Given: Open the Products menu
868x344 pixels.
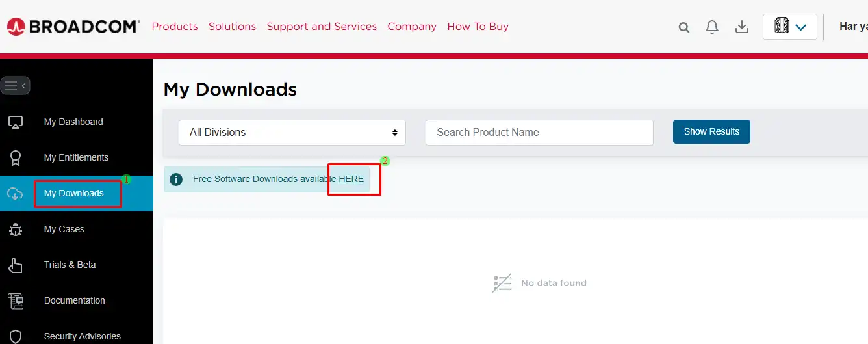Looking at the screenshot, I should (x=175, y=27).
